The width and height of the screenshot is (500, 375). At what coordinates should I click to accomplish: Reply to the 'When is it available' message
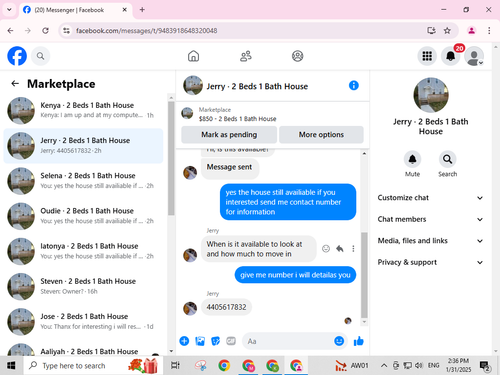pos(340,249)
